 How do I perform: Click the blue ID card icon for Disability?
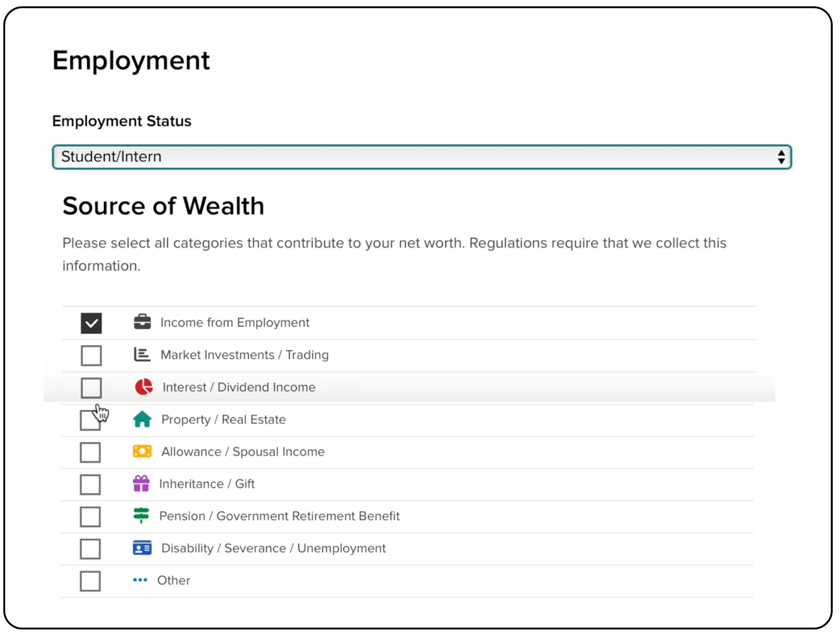tap(142, 548)
